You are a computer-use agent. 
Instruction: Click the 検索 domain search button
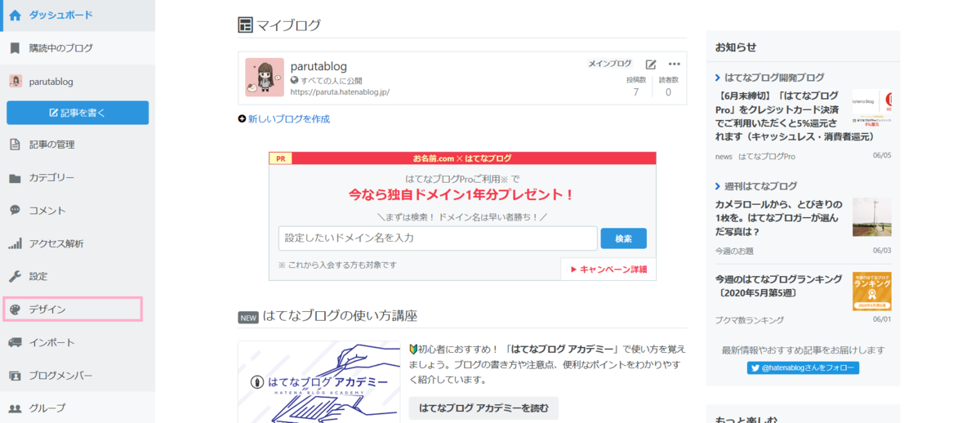coord(624,238)
